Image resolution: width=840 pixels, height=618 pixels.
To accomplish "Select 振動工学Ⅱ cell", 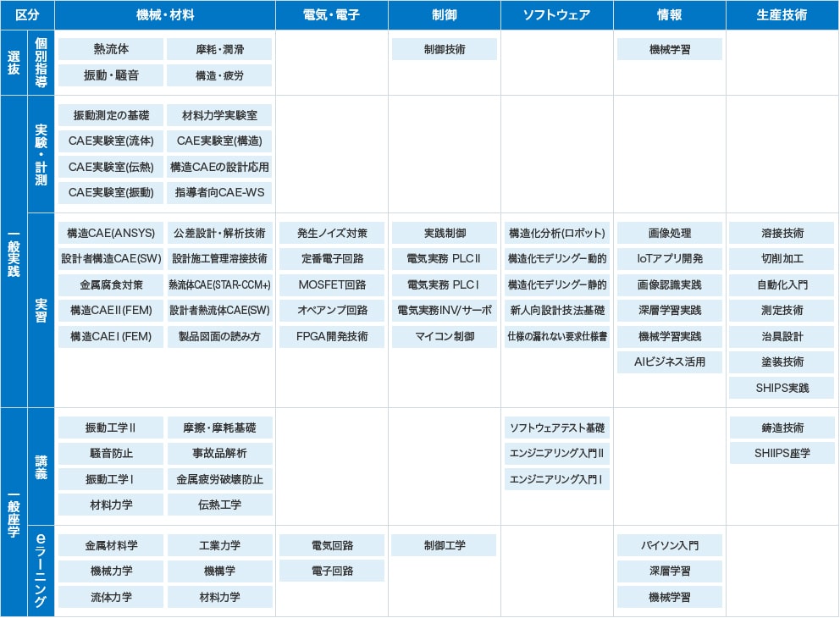I will pos(111,428).
